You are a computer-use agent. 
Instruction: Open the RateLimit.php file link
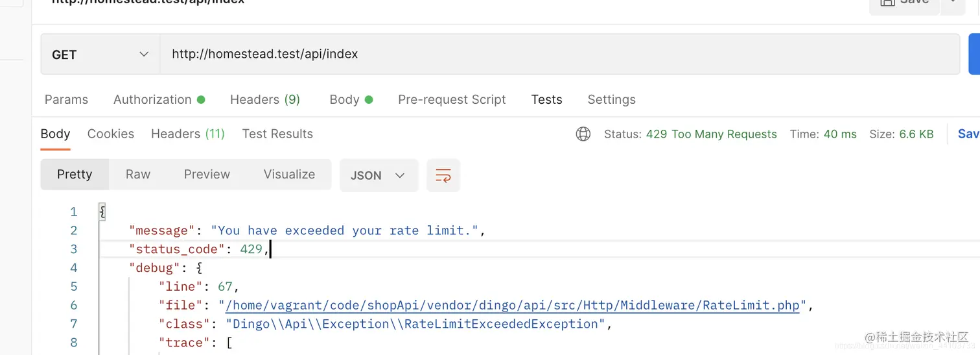(512, 305)
